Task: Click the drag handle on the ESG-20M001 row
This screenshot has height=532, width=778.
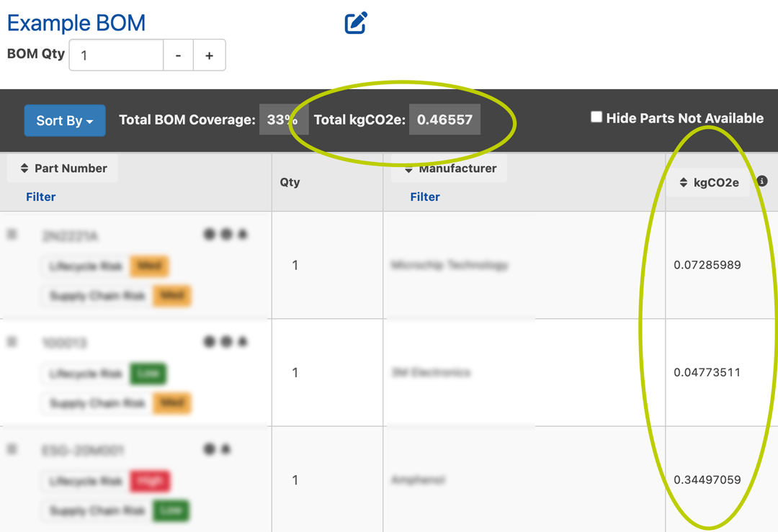Action: pyautogui.click(x=12, y=449)
